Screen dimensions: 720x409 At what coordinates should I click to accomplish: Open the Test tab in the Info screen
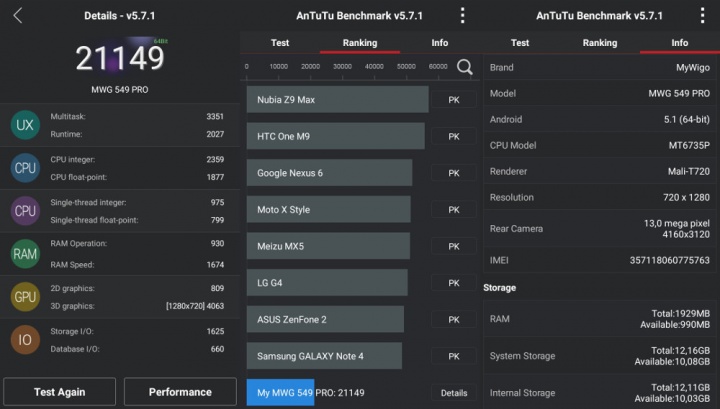[x=520, y=43]
